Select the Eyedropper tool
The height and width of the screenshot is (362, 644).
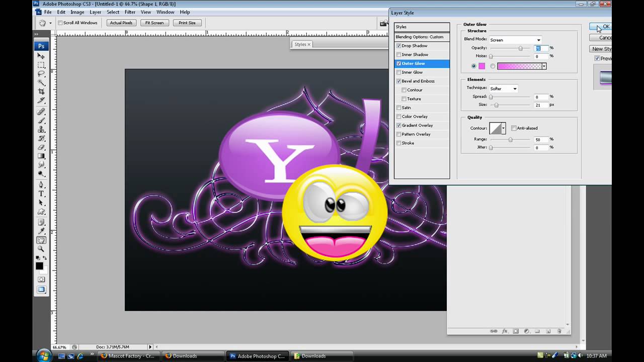41,231
